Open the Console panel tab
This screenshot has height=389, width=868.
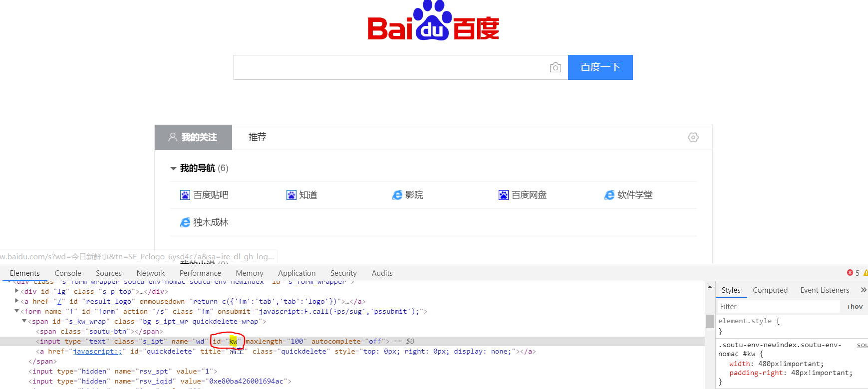coord(68,273)
